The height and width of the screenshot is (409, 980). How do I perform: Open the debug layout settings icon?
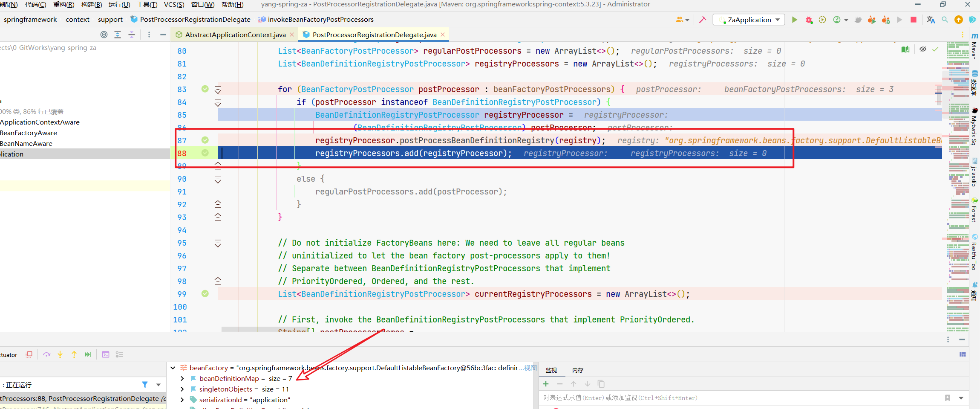point(963,354)
